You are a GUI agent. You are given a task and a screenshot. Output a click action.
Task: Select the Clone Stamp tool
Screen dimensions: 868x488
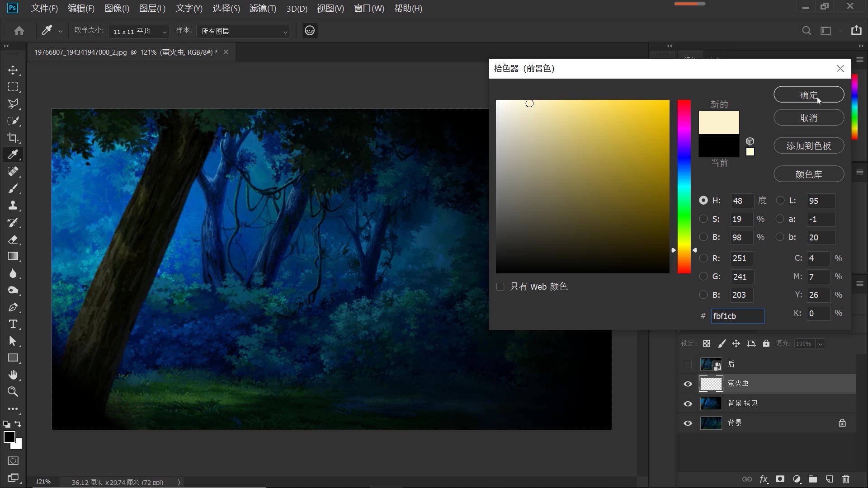13,206
